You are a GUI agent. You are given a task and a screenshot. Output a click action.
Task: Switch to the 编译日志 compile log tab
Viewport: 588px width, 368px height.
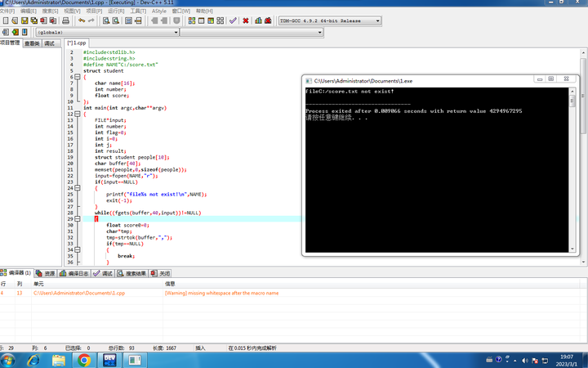(x=73, y=273)
